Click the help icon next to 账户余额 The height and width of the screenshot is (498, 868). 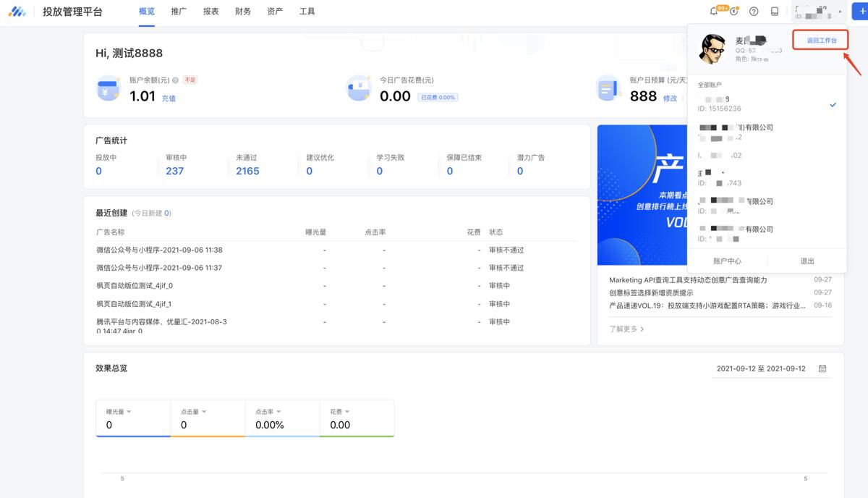pos(175,80)
